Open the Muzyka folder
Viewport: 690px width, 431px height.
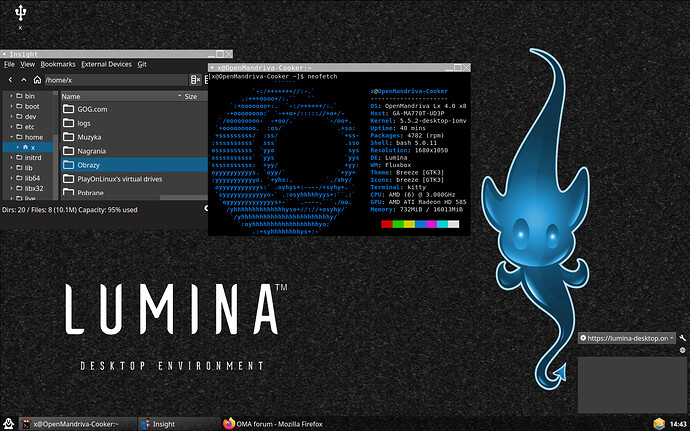(x=89, y=137)
